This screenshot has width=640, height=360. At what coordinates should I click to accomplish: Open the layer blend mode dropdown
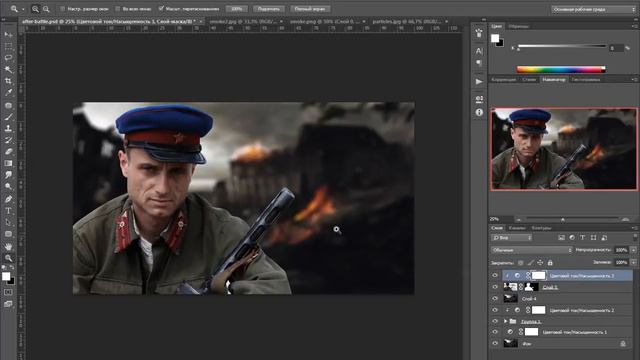tap(531, 250)
